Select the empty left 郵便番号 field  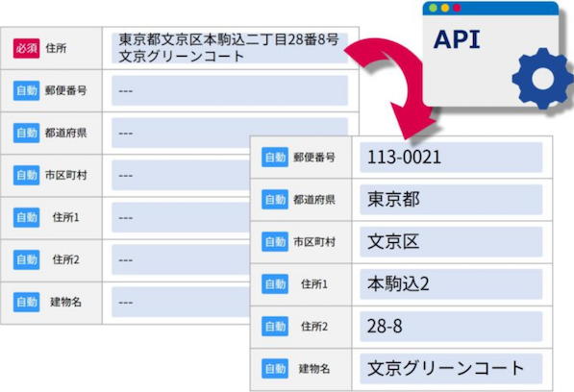pos(230,90)
